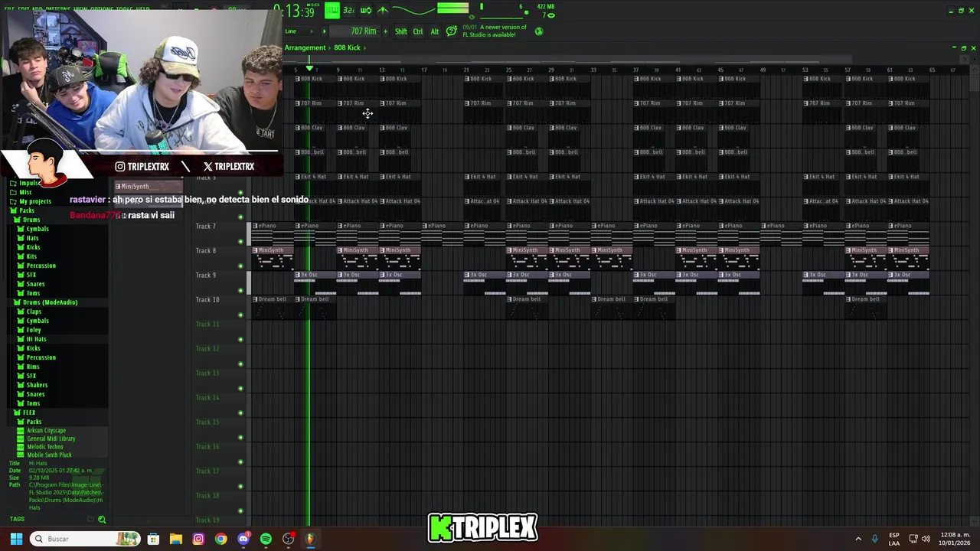This screenshot has height=551, width=980.
Task: Open the Line snap selector dropdown
Action: coord(299,31)
